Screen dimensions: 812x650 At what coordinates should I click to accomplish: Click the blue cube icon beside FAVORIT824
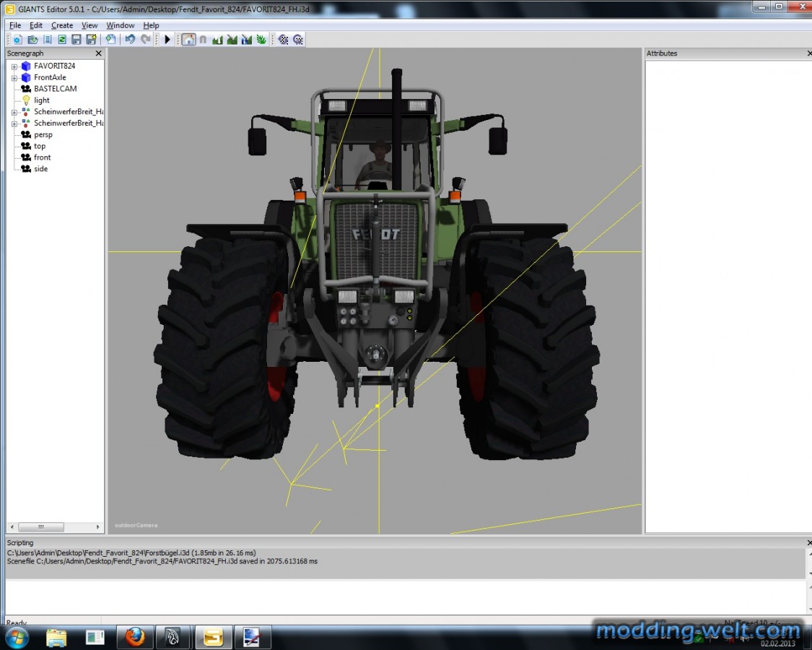click(26, 66)
